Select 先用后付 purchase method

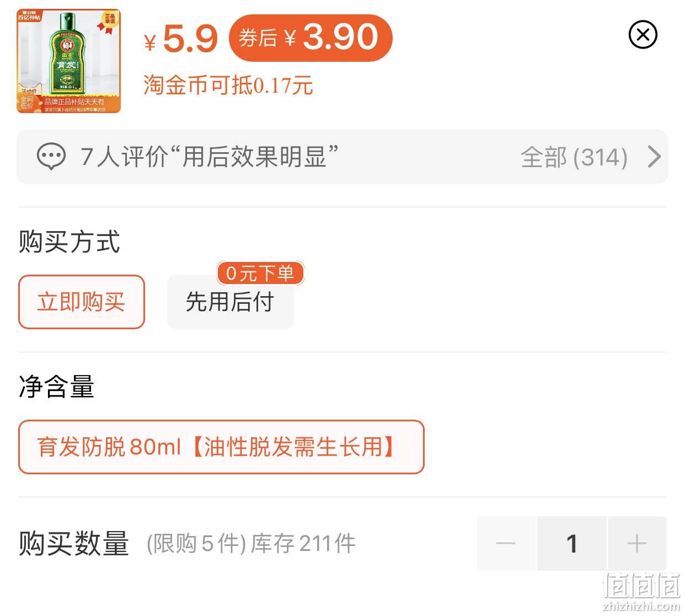point(230,302)
